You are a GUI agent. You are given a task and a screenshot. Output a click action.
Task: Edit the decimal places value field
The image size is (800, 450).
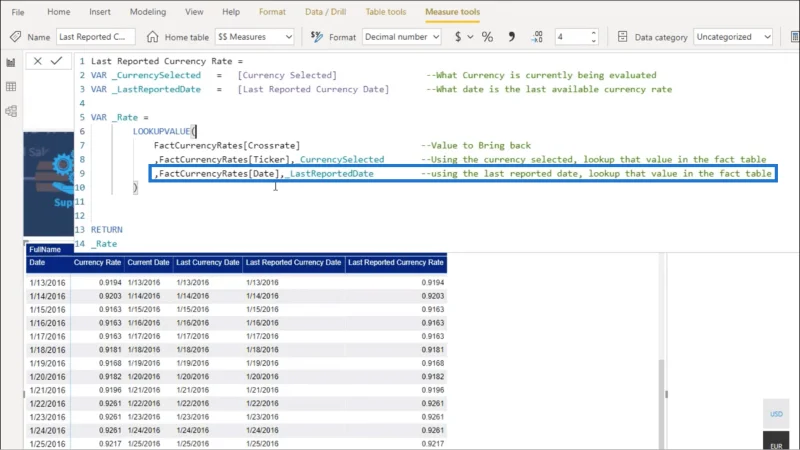click(572, 37)
